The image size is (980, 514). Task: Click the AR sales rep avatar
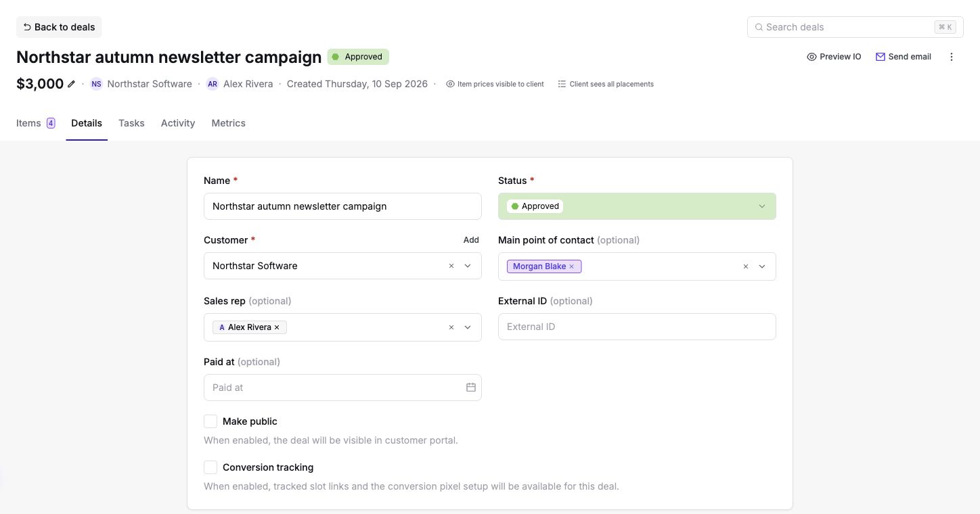click(213, 84)
